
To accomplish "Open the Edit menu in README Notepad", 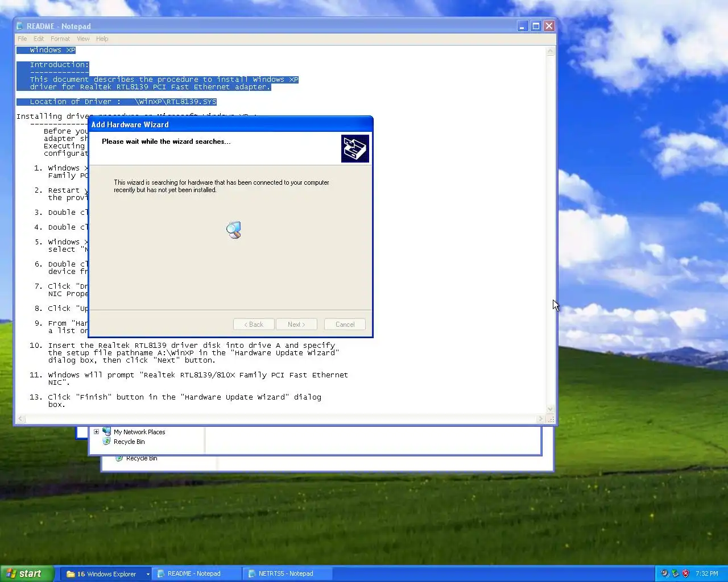I will click(39, 39).
